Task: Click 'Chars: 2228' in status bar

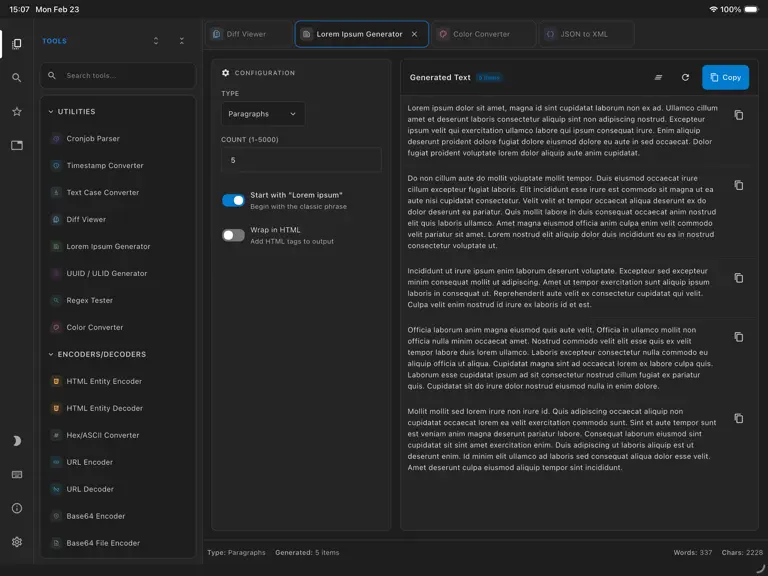Action: point(742,552)
